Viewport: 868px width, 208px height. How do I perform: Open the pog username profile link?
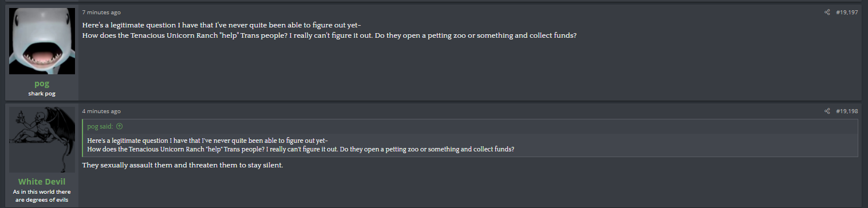42,83
